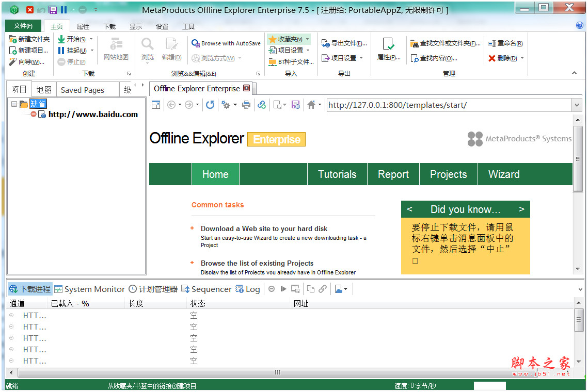
Task: Click Export Files (导出文件) button
Action: (344, 43)
